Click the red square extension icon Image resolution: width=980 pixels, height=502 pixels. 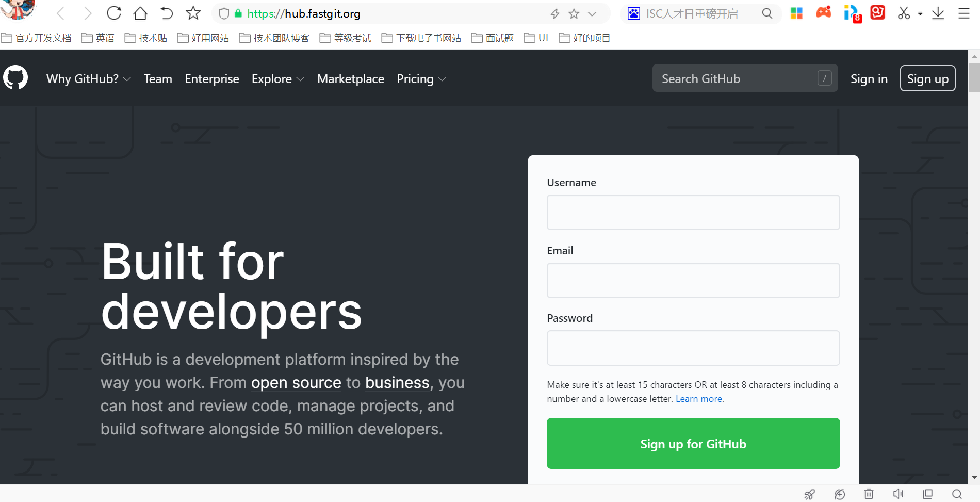pos(878,12)
